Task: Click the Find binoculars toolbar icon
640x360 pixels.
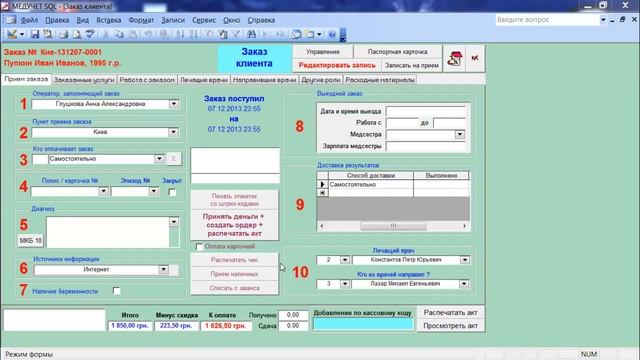Action: pyautogui.click(x=251, y=34)
